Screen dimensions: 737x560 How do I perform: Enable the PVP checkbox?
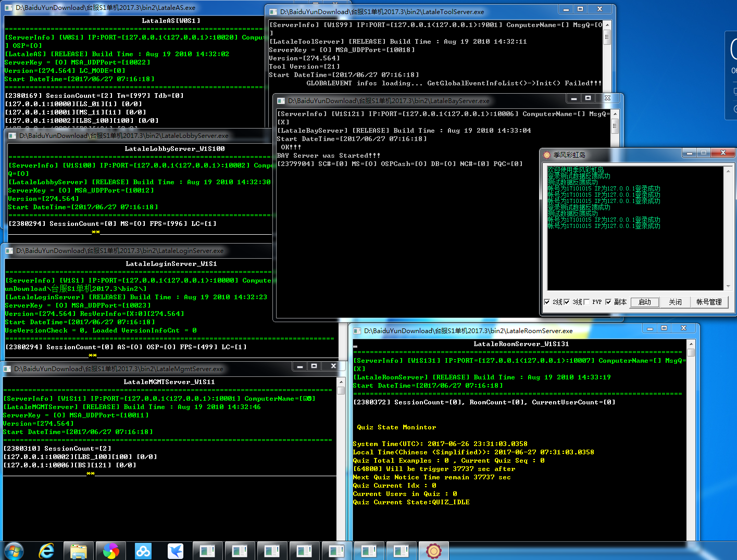(586, 302)
